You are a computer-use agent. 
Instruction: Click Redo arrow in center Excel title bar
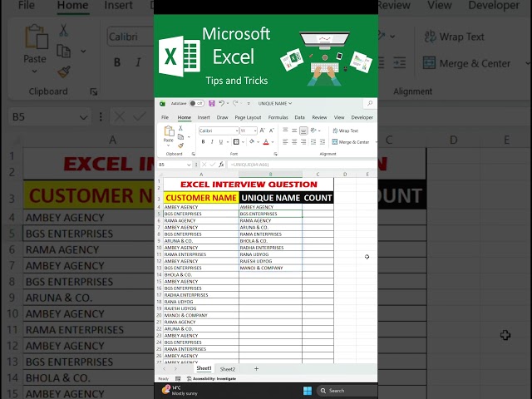235,103
